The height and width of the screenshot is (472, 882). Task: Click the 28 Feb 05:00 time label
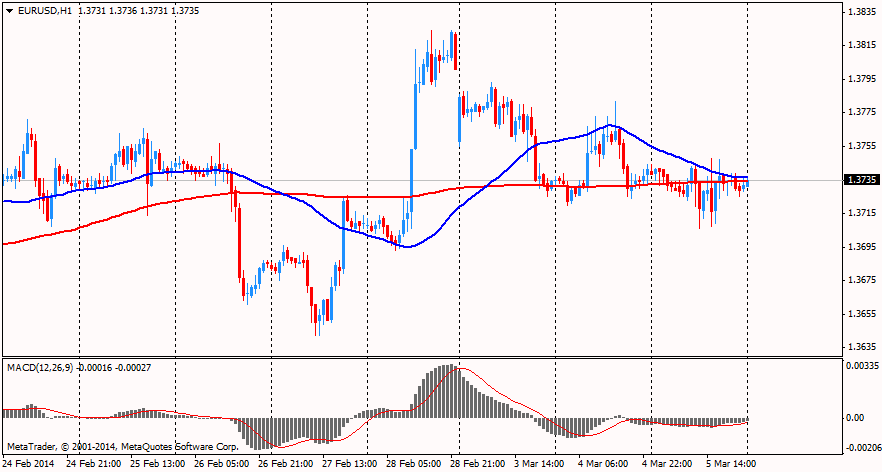pos(414,464)
